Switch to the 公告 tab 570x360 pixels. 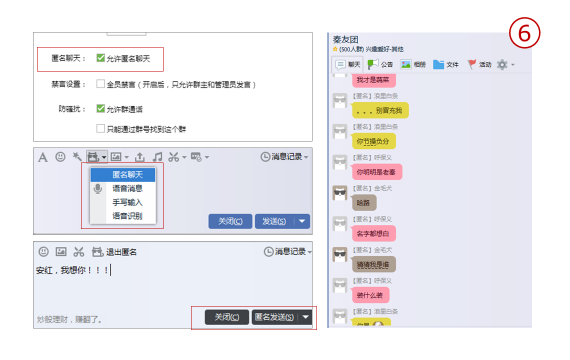tap(380, 65)
